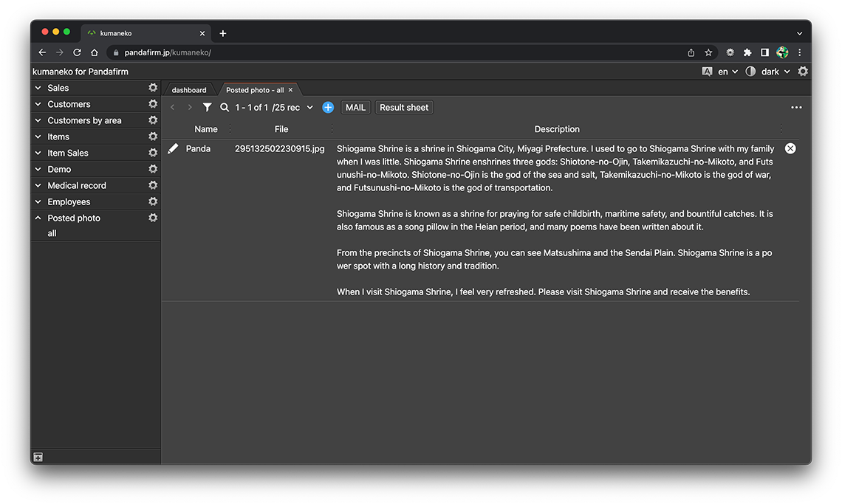Switch to the dashboard tab
This screenshot has width=842, height=504.
point(189,90)
